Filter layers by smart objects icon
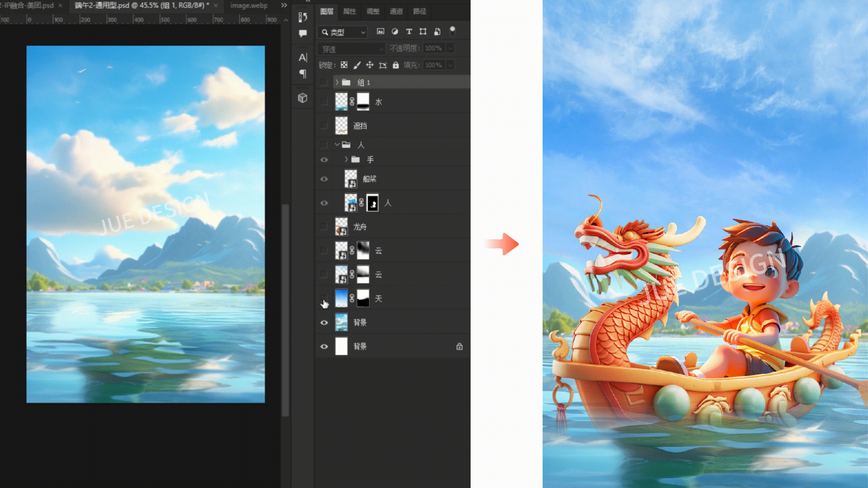Viewport: 868px width, 488px height. pyautogui.click(x=437, y=32)
